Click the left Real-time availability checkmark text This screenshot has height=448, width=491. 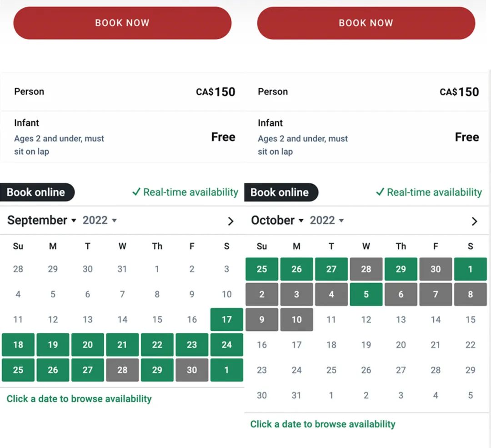point(185,192)
